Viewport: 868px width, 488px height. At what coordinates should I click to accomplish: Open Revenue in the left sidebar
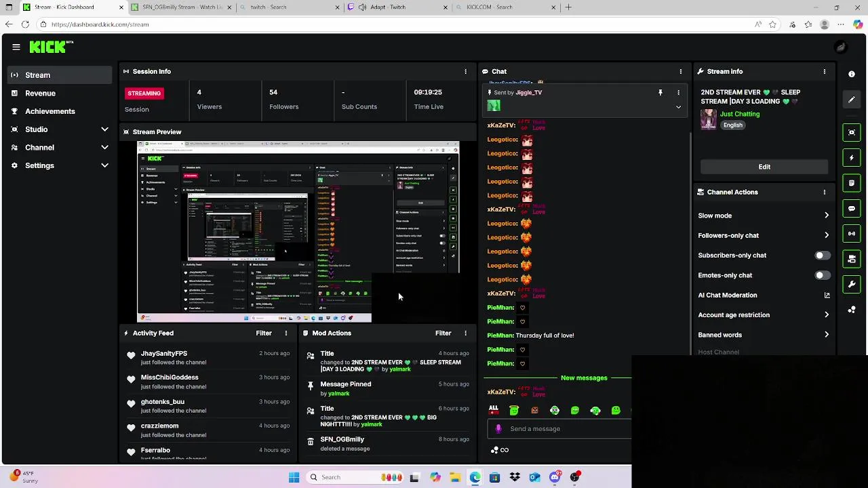point(60,94)
